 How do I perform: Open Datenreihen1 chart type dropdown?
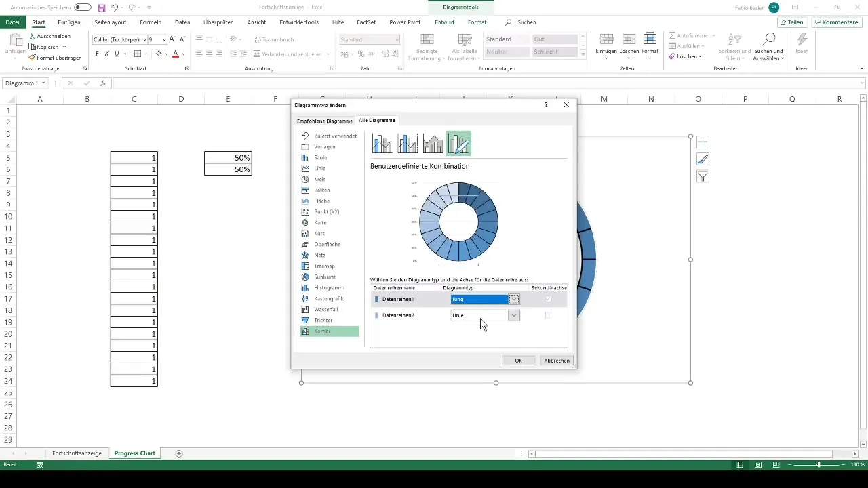click(514, 299)
